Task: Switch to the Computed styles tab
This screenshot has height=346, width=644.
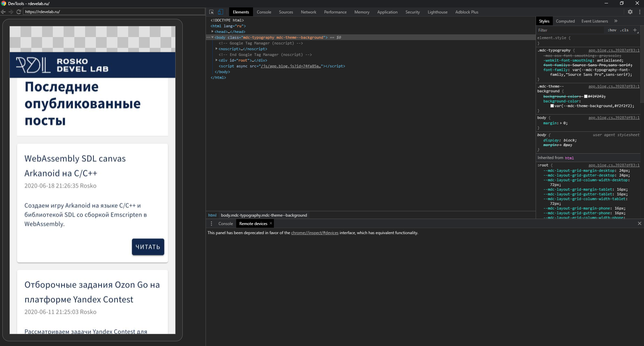Action: click(x=565, y=21)
